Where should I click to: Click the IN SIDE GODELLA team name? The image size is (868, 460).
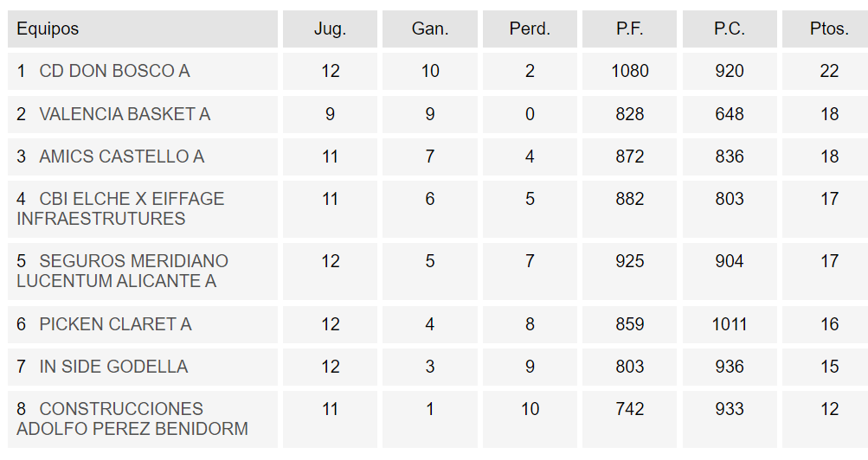coord(113,367)
